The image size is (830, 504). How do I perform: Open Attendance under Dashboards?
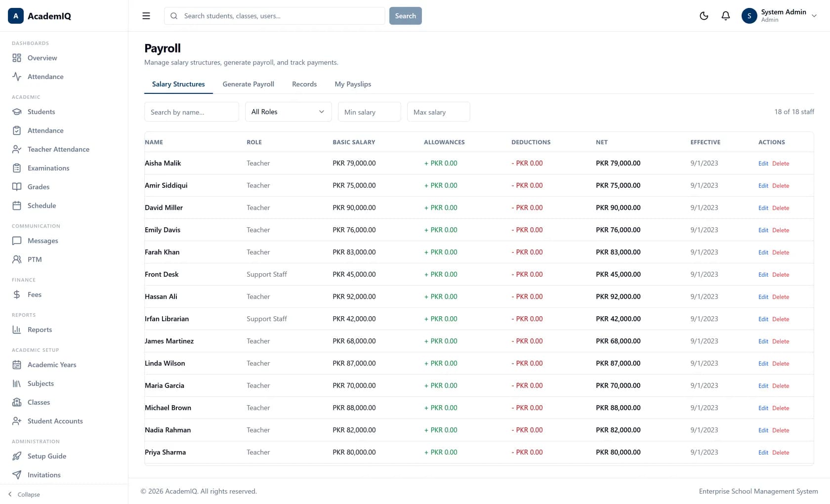[x=45, y=77]
